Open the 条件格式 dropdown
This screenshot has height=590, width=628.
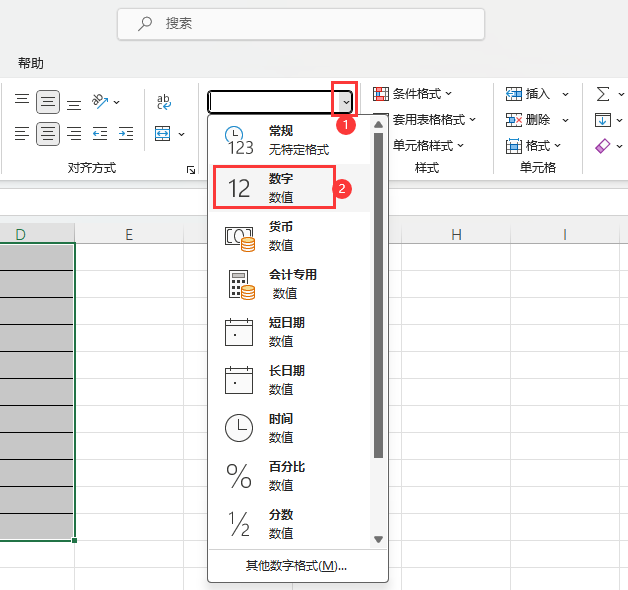click(412, 94)
